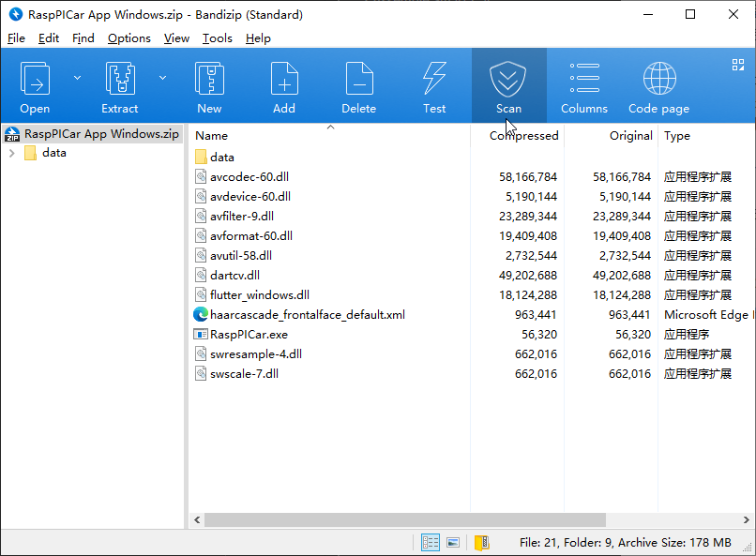The width and height of the screenshot is (756, 556).
Task: Click the 963,441 compressed size cell
Action: [x=536, y=315]
